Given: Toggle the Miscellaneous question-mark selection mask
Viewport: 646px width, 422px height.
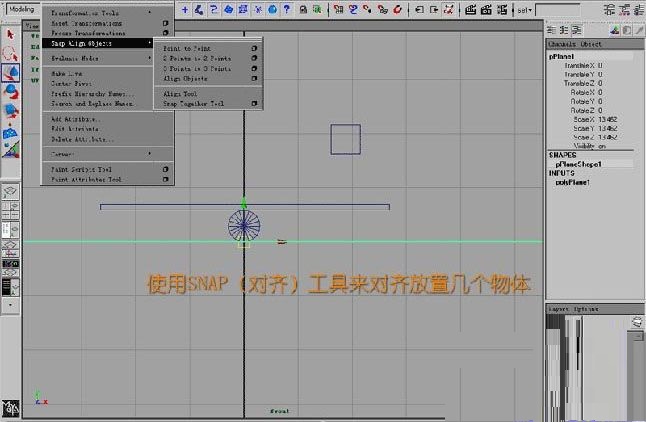Looking at the screenshot, I should [287, 9].
